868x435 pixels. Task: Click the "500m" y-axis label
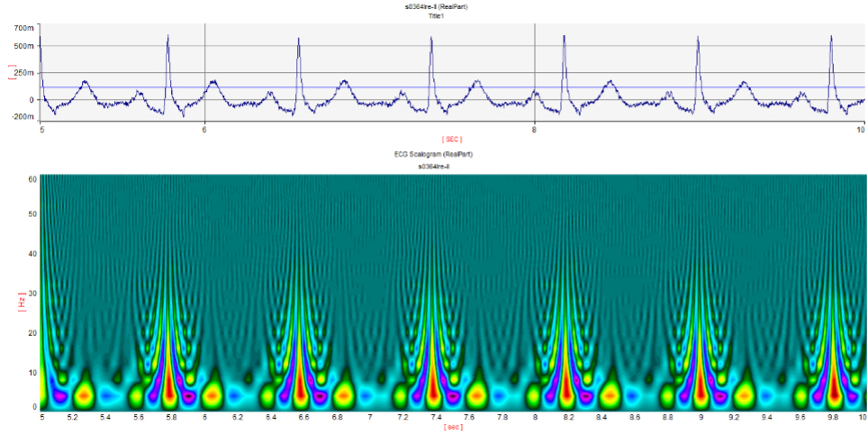25,46
